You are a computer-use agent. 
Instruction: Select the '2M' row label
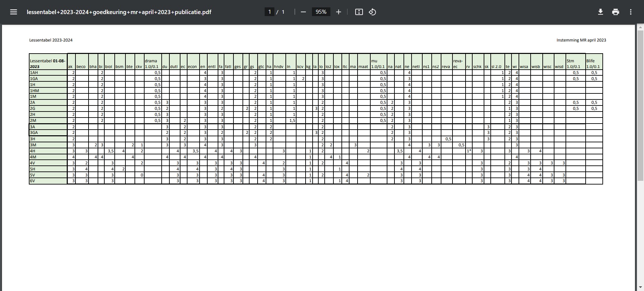pos(48,121)
